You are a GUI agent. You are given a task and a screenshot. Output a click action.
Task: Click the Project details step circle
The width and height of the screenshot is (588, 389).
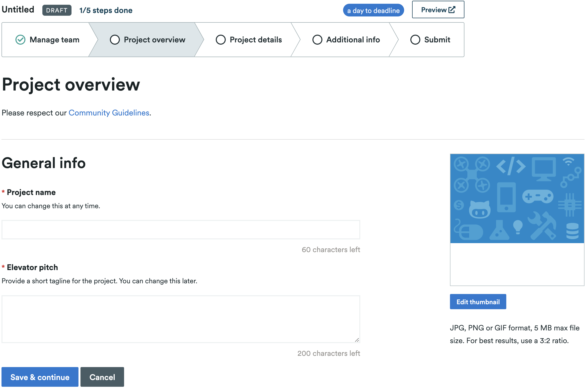(221, 40)
